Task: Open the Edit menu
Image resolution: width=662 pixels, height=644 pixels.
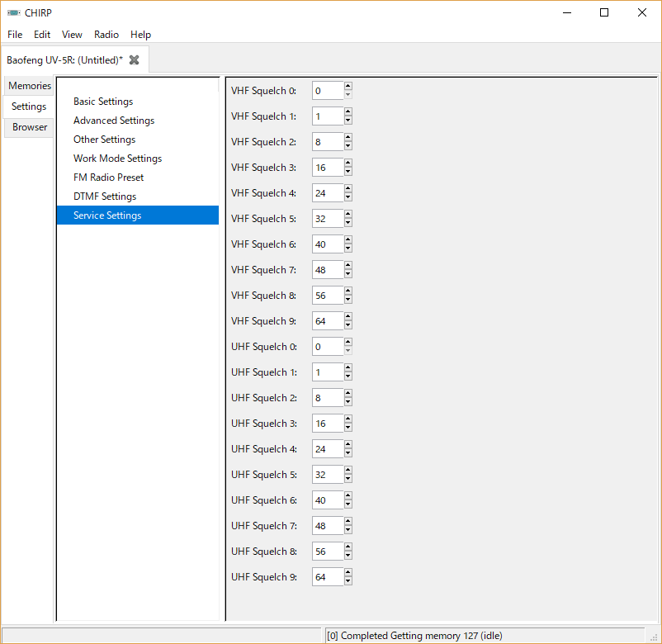Action: coord(42,35)
